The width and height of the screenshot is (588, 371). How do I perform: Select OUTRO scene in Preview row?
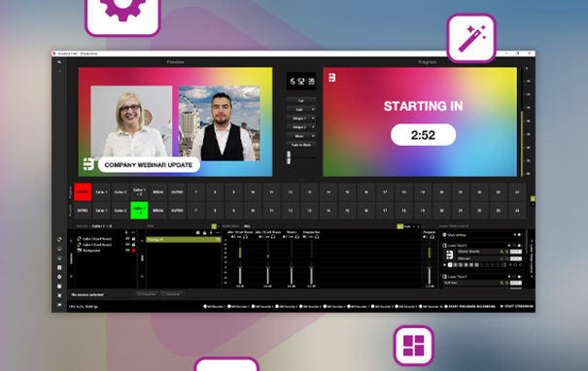coord(177,211)
